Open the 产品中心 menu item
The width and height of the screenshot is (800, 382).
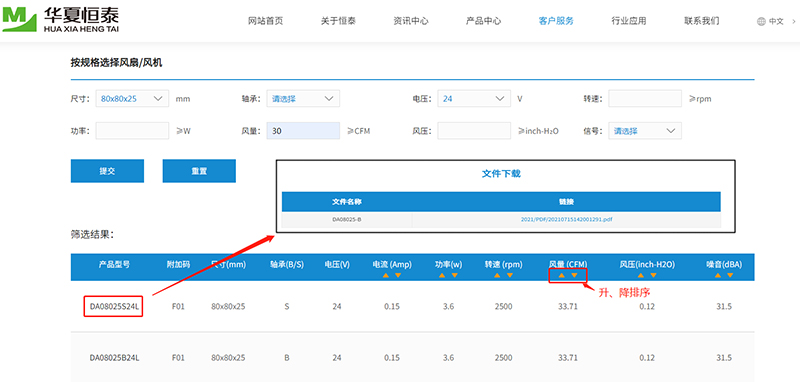click(x=483, y=21)
